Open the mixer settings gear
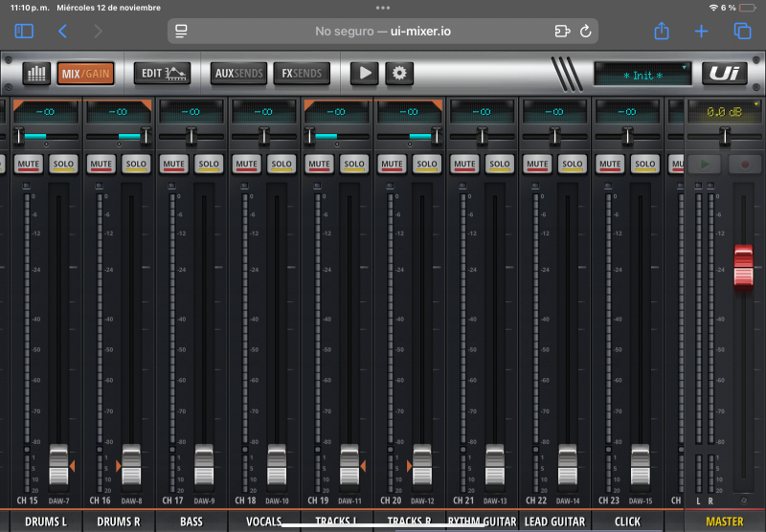 (399, 74)
